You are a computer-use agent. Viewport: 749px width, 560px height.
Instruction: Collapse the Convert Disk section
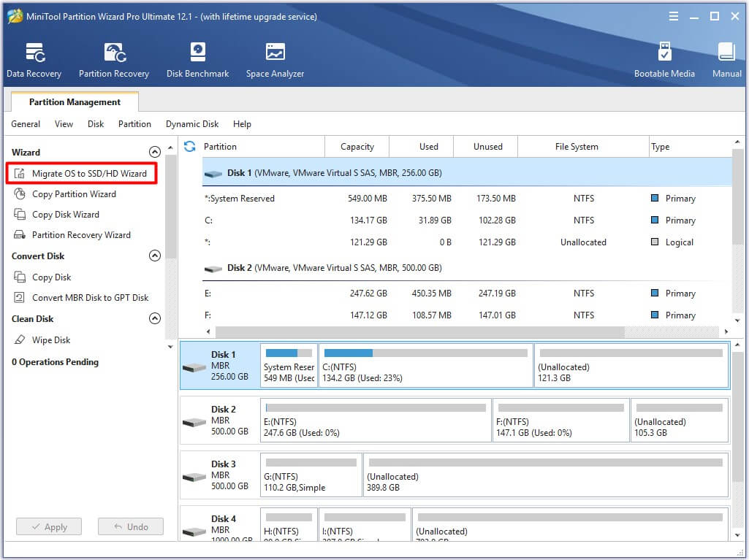[155, 256]
